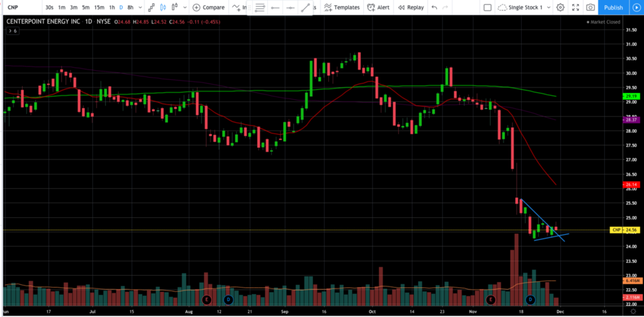Select the trend line drawing tool
644x317 pixels.
(x=305, y=8)
